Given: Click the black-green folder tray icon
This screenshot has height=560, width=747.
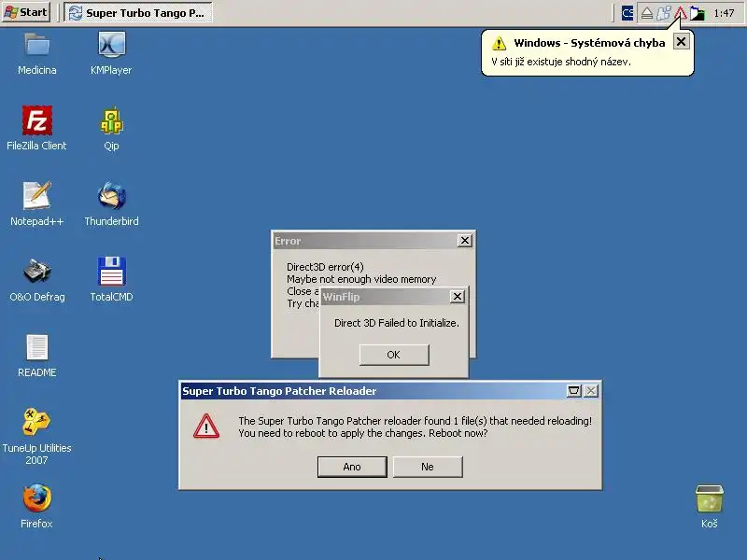Looking at the screenshot, I should pos(698,13).
